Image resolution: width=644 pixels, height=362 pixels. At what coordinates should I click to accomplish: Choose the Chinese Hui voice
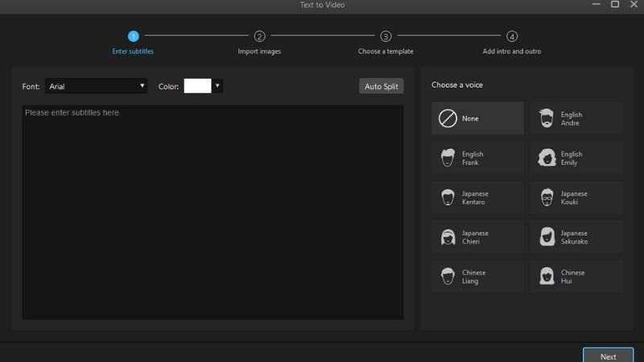pos(576,276)
